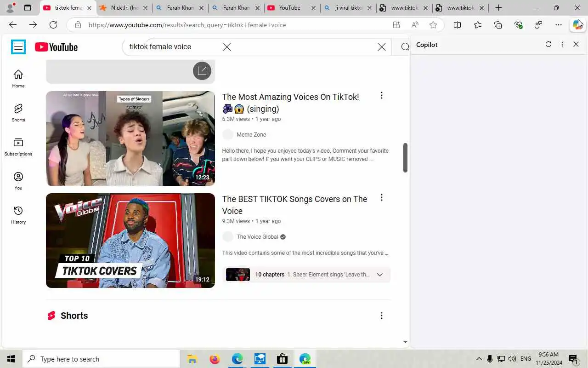The image size is (588, 368).
Task: Close the Copilot pane
Action: (576, 44)
